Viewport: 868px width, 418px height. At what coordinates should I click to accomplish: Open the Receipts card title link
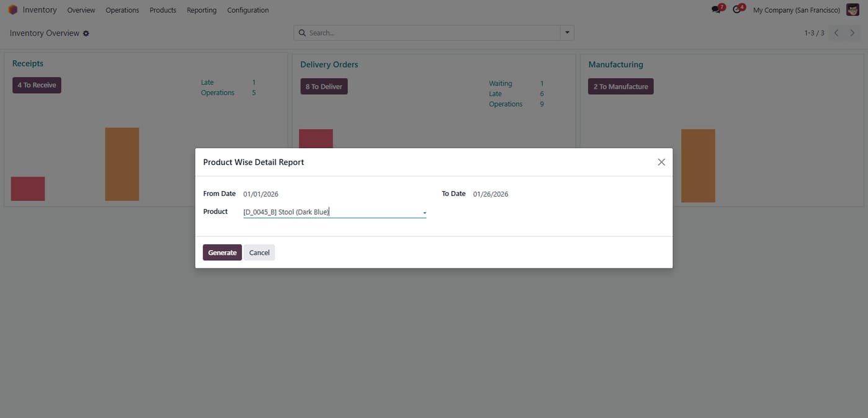(28, 63)
